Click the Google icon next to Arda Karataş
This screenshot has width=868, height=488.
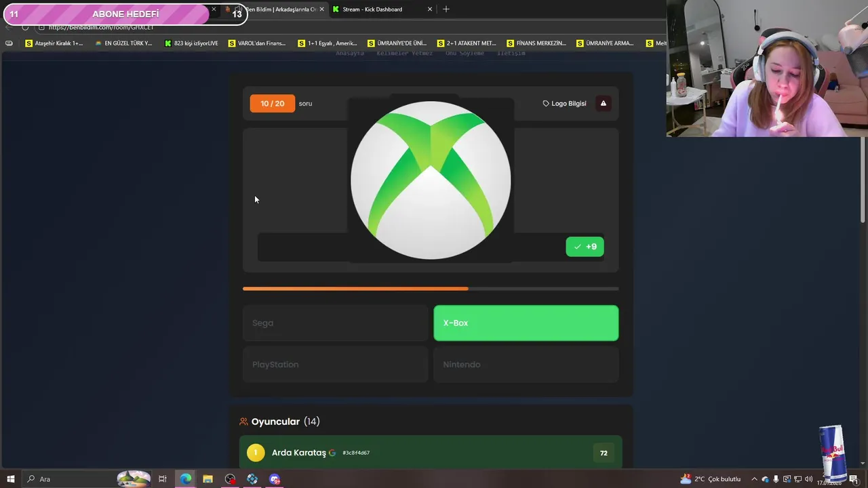click(x=332, y=453)
